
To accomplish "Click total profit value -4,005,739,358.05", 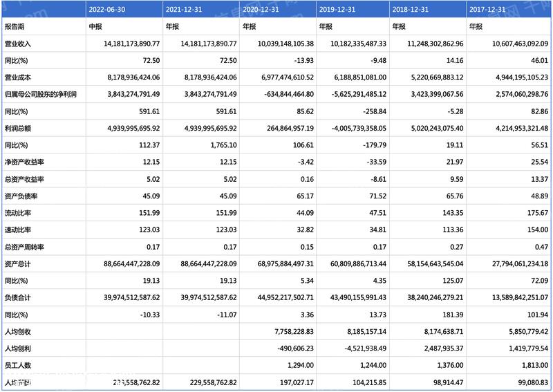I will (359, 128).
